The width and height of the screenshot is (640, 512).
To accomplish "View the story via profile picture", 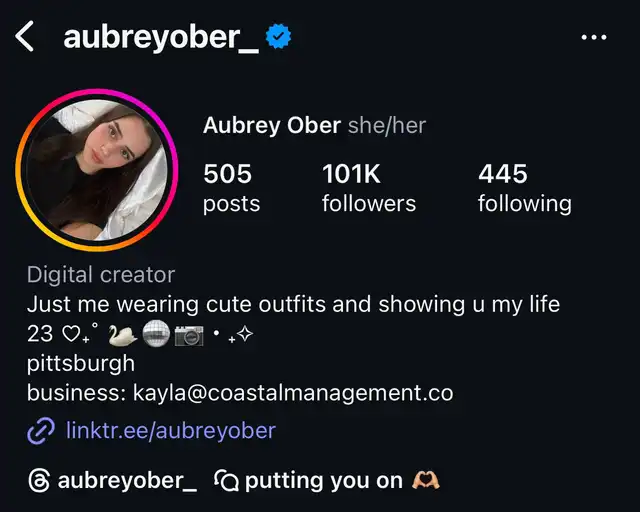I will pyautogui.click(x=97, y=170).
